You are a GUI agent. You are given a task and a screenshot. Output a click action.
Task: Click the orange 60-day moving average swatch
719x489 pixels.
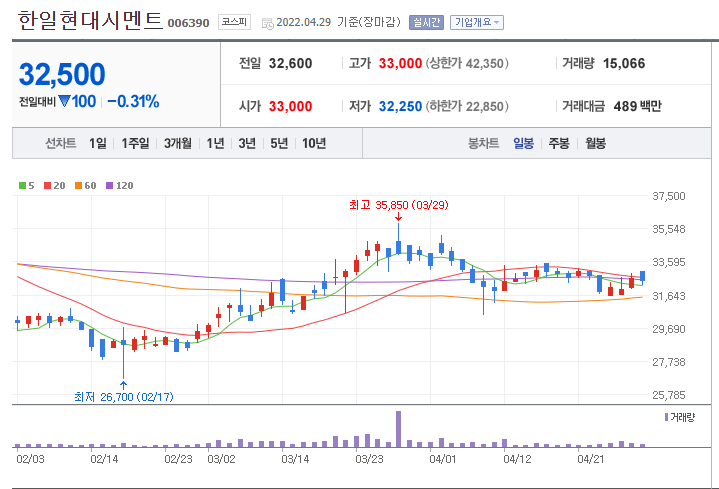pyautogui.click(x=78, y=186)
